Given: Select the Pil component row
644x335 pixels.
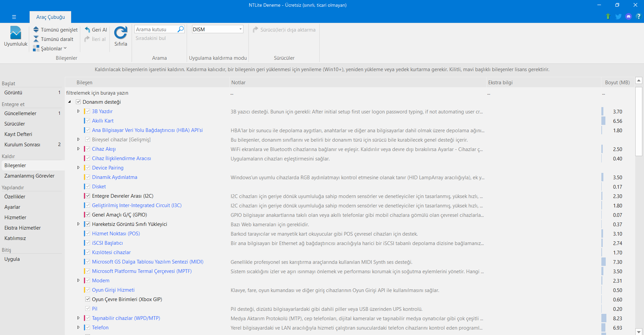Looking at the screenshot, I should 349,308.
